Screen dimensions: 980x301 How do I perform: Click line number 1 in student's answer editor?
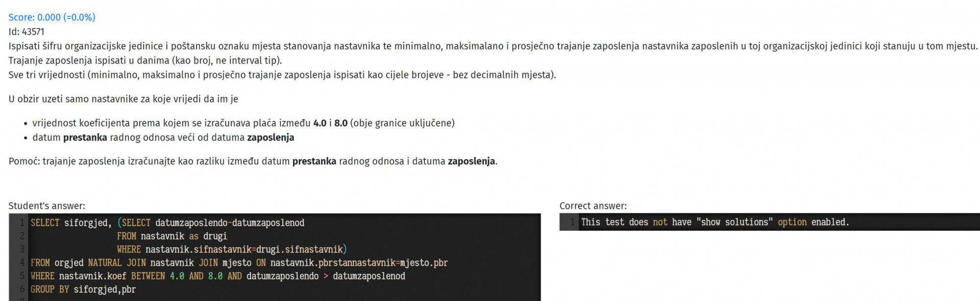tap(22, 223)
